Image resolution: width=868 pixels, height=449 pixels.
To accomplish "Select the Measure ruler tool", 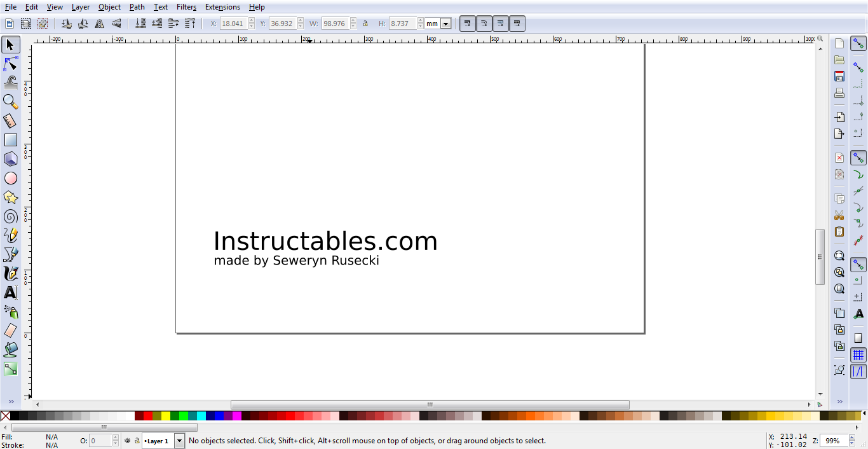I will (x=11, y=121).
